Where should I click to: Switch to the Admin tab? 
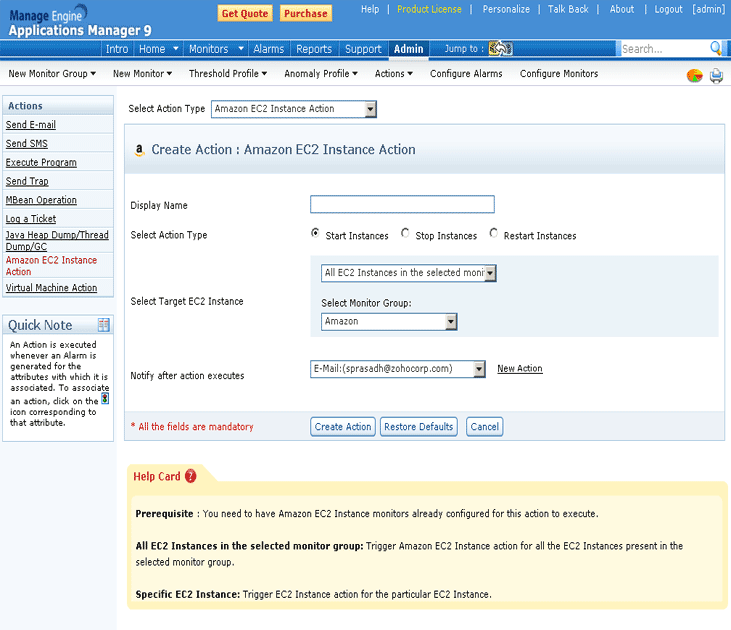coord(408,49)
